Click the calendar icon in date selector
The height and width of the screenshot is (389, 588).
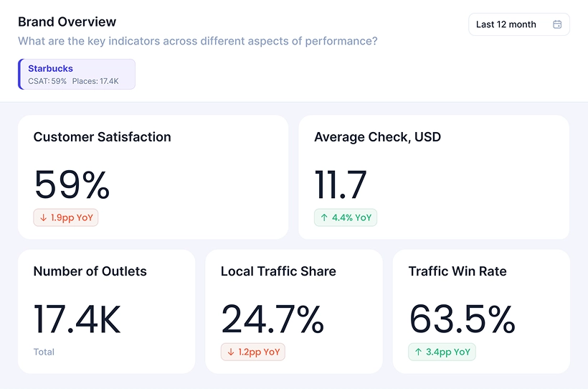[557, 24]
